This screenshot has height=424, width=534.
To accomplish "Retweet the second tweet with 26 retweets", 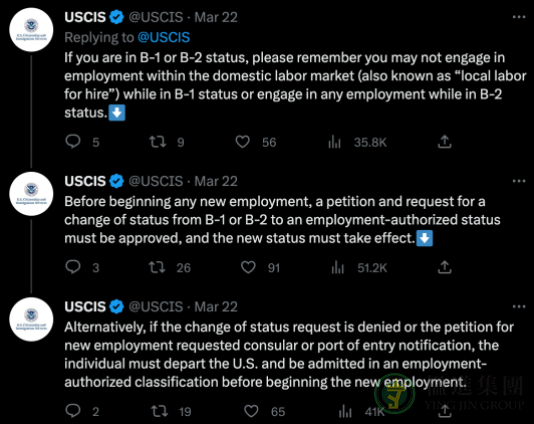I will point(157,267).
